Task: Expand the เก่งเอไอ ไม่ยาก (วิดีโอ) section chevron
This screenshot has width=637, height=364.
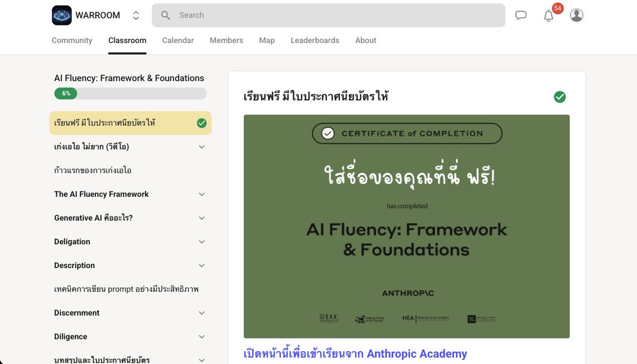Action: (x=202, y=147)
